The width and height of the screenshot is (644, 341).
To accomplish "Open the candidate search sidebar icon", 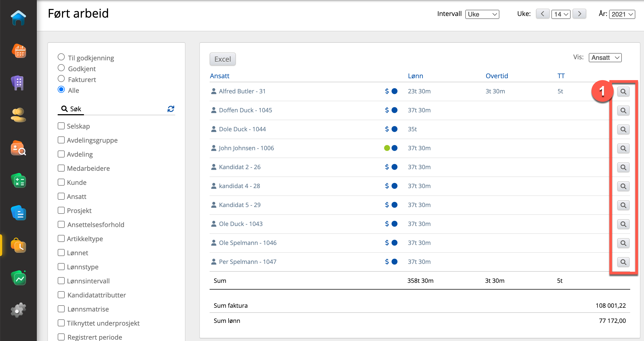I will click(18, 148).
